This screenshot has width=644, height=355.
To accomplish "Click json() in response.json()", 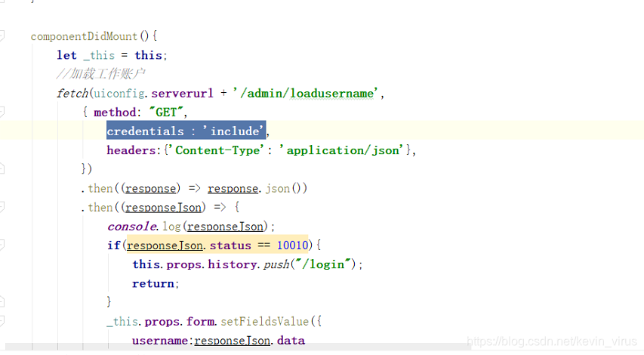I will pos(283,189).
